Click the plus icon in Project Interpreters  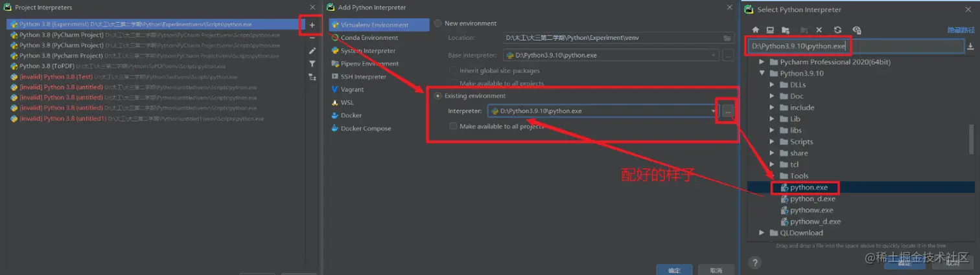(x=312, y=25)
